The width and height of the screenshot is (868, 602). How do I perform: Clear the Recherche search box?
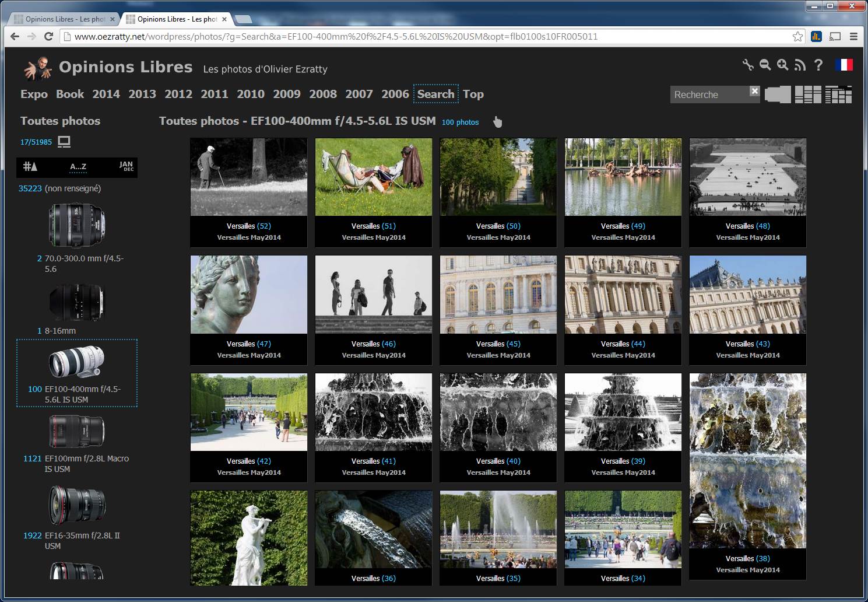point(754,91)
